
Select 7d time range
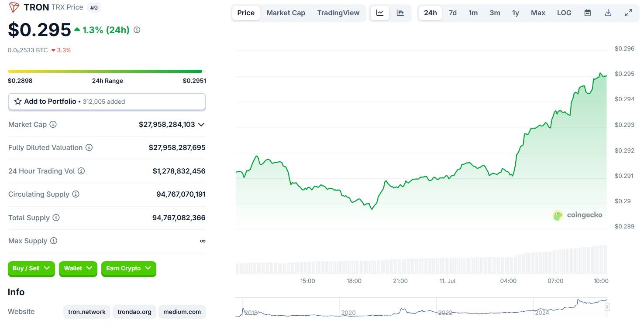(x=453, y=13)
